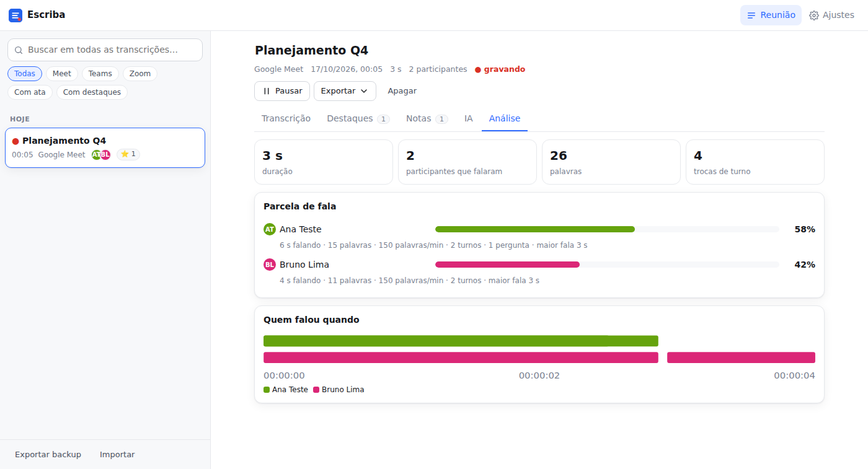Click the BL avatar in the Planejamento Q4 sidebar card
The image size is (868, 469).
(x=105, y=155)
